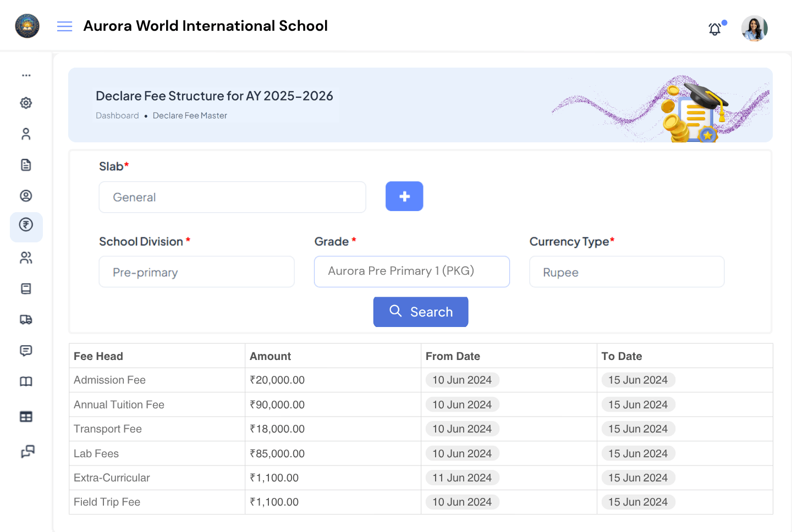Open the staff group icon in sidebar
The height and width of the screenshot is (532, 792).
(26, 258)
